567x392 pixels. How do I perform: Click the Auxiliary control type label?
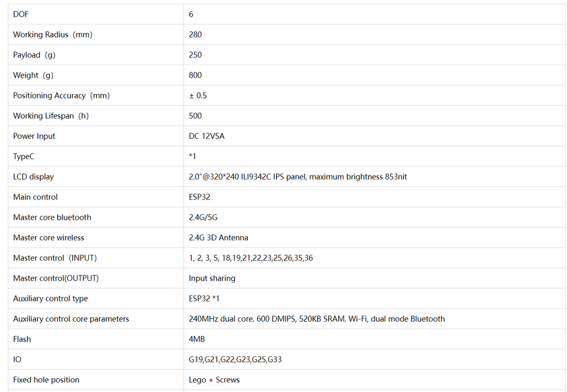tap(50, 299)
